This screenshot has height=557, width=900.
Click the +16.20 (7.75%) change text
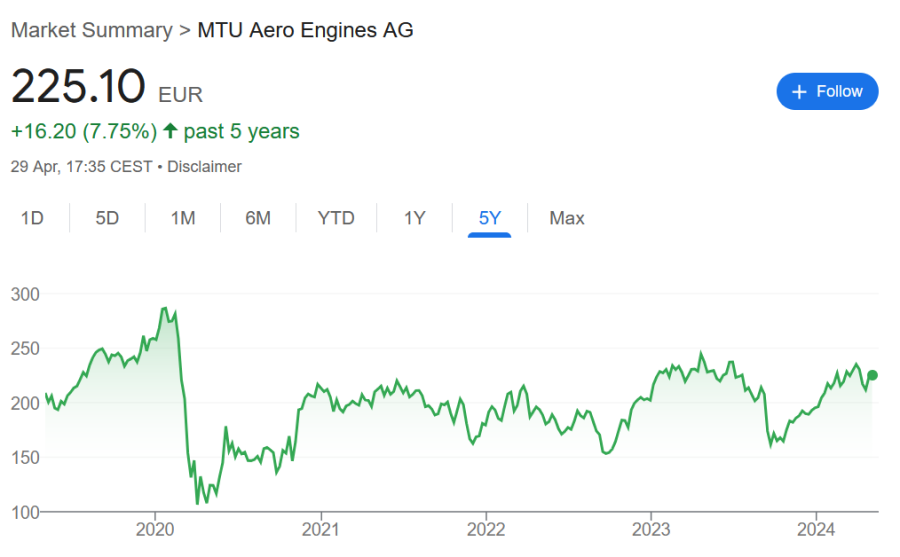pyautogui.click(x=84, y=131)
